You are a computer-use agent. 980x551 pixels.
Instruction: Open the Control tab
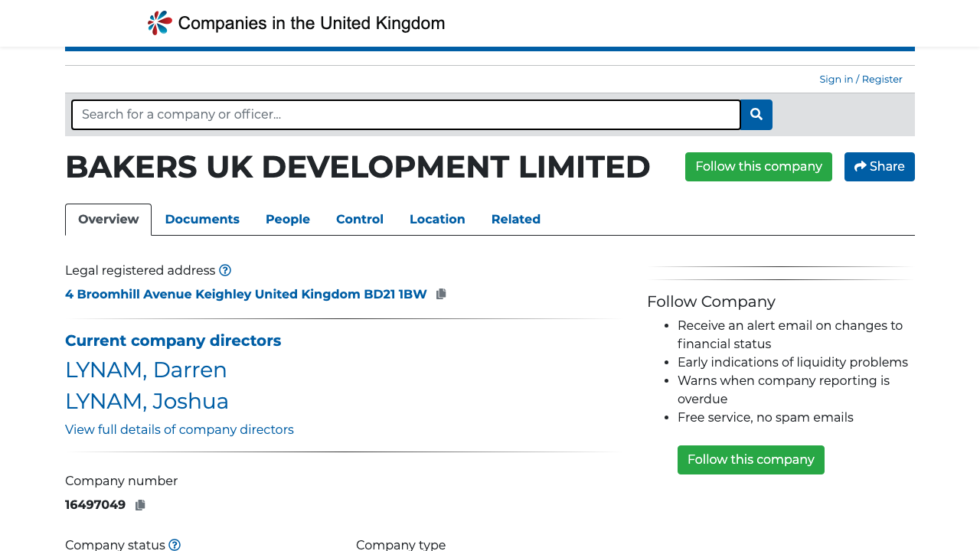tap(360, 220)
